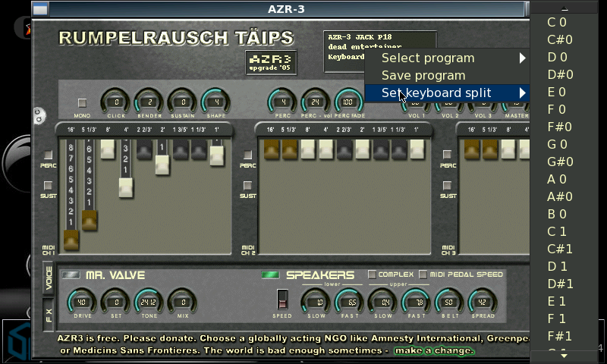607x364 pixels.
Task: Pick D#0 from the note list
Action: coord(564,74)
